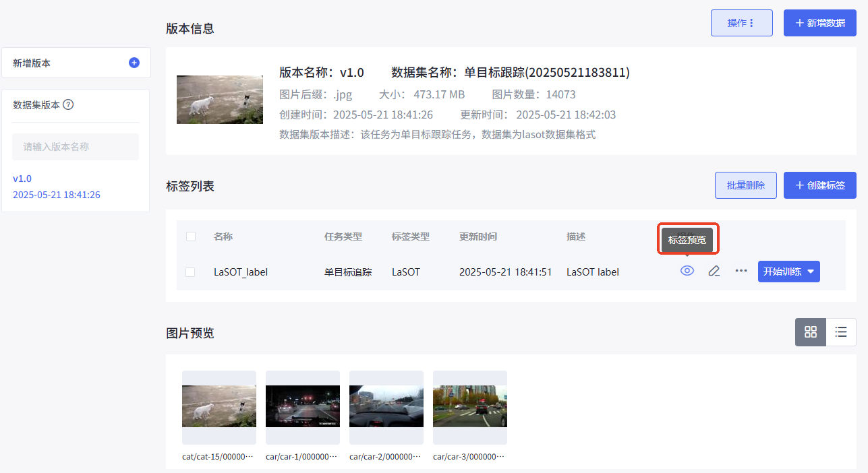Select all labels with the header checkbox
This screenshot has width=868, height=473.
[191, 236]
